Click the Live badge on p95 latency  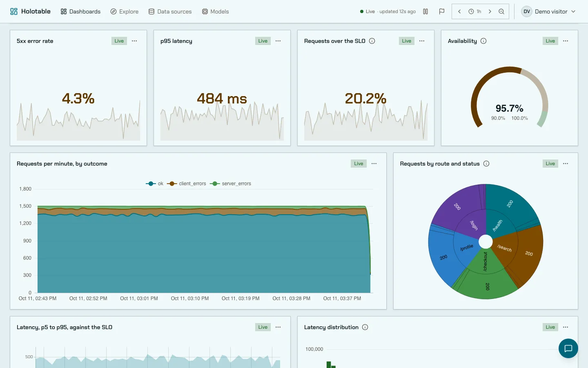263,41
